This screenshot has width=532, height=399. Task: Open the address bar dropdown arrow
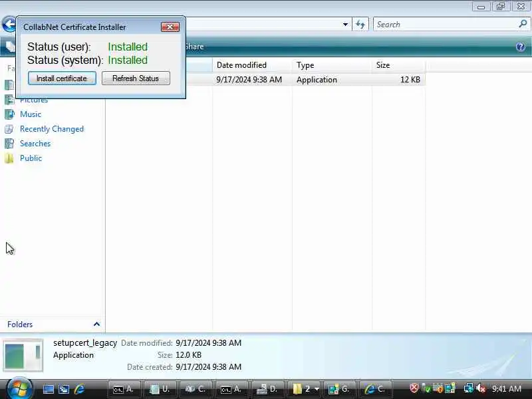[345, 25]
